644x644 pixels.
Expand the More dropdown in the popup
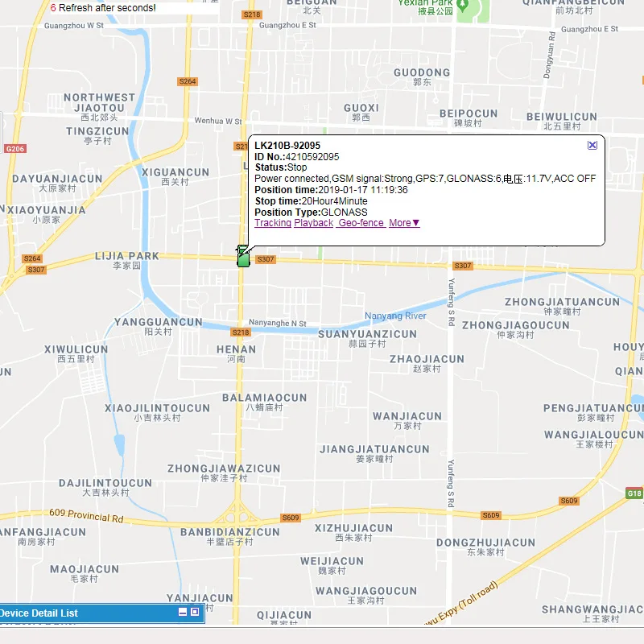404,223
